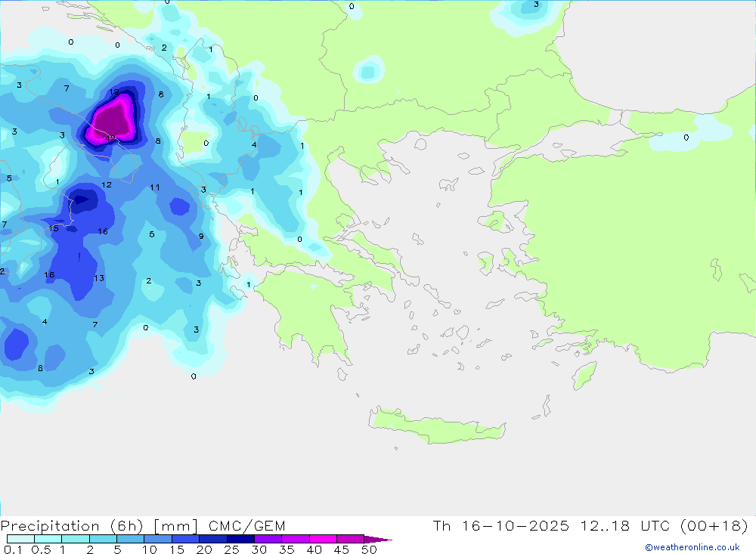Click the "45" legend scale label
The image size is (756, 554).
tap(342, 549)
